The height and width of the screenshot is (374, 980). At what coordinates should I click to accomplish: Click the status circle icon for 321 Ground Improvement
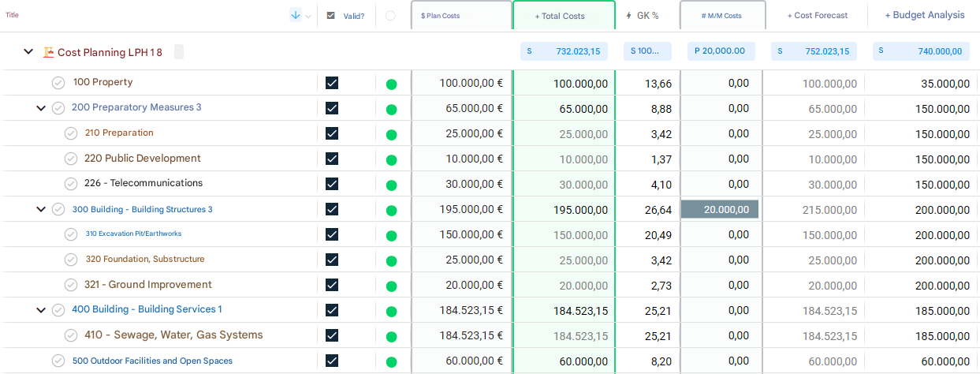71,285
